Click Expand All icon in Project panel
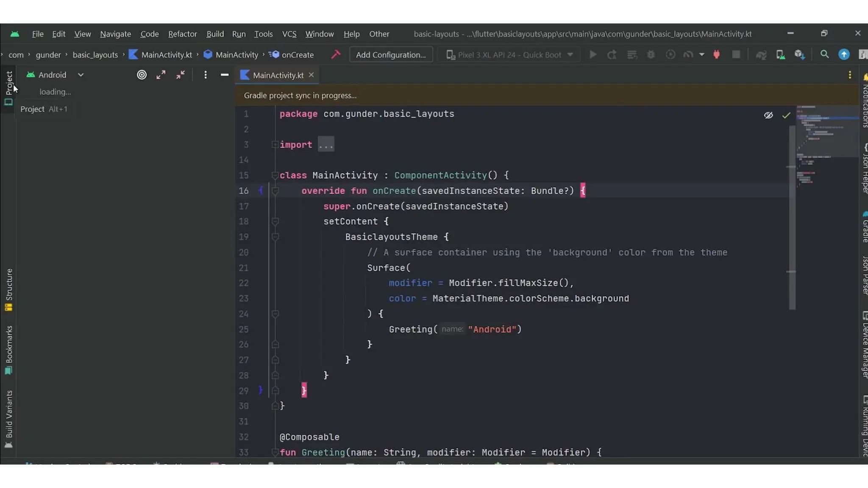 point(161,75)
